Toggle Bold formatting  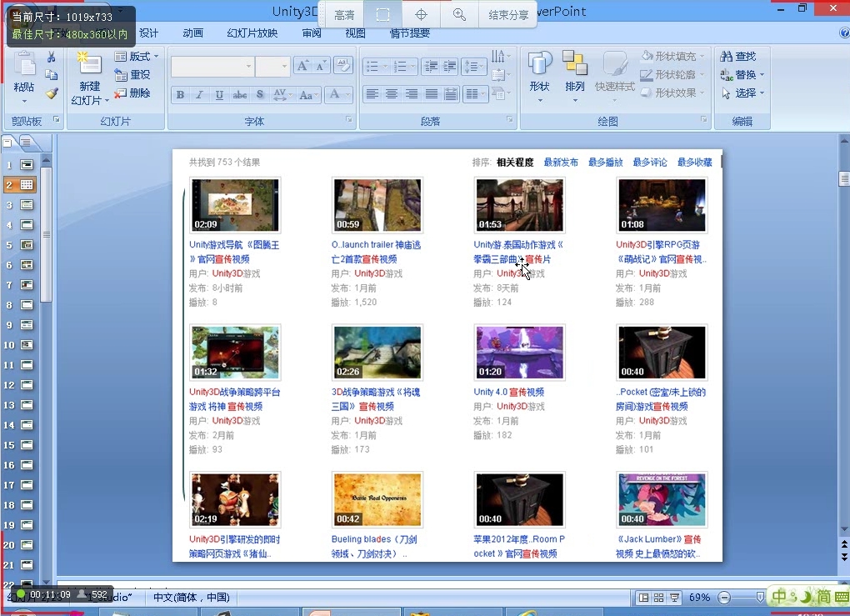181,95
